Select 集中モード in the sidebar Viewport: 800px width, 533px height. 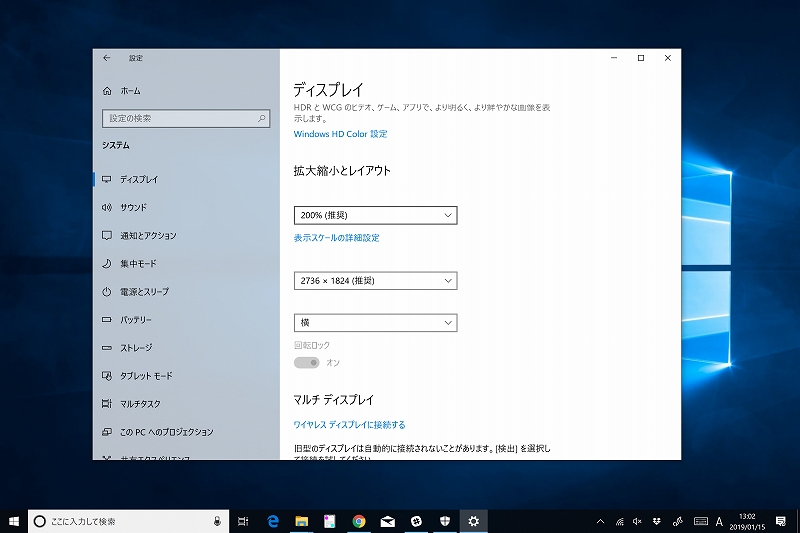point(138,263)
